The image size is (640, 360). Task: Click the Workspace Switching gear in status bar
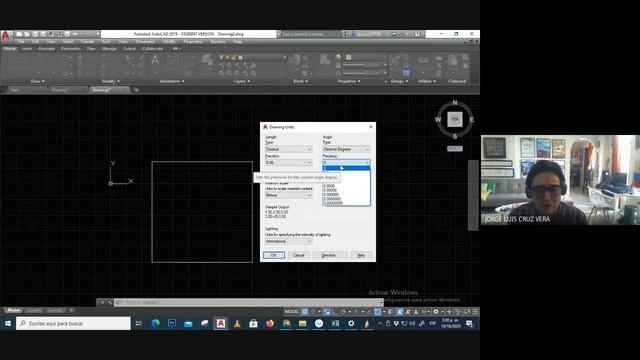click(436, 312)
